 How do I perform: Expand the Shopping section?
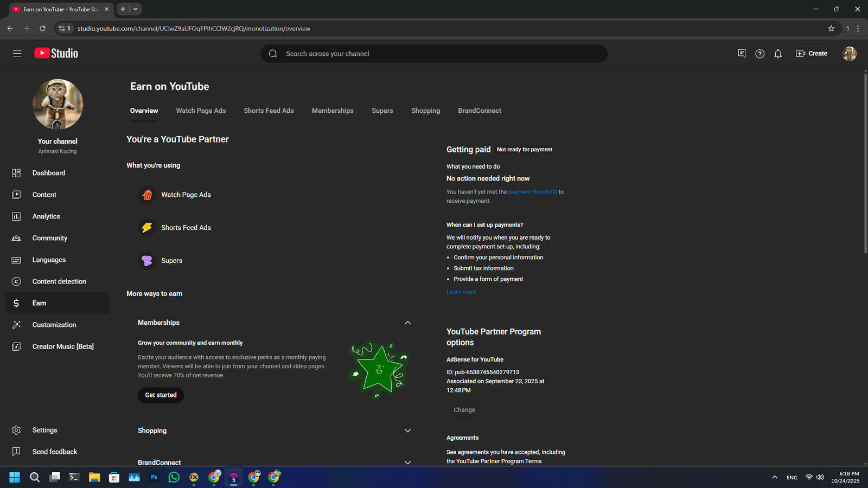pos(407,431)
